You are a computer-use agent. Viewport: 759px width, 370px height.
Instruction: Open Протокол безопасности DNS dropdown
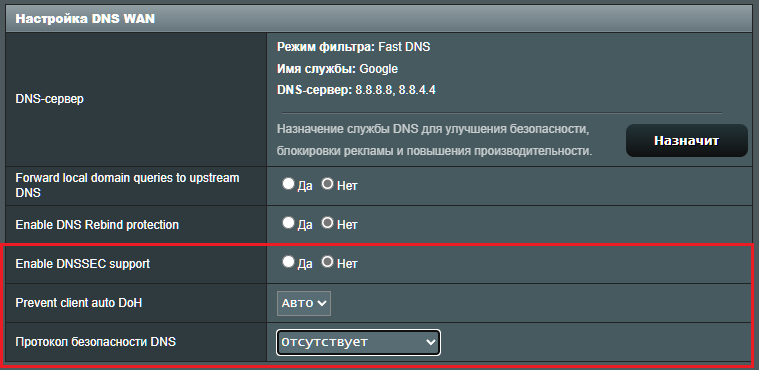358,342
